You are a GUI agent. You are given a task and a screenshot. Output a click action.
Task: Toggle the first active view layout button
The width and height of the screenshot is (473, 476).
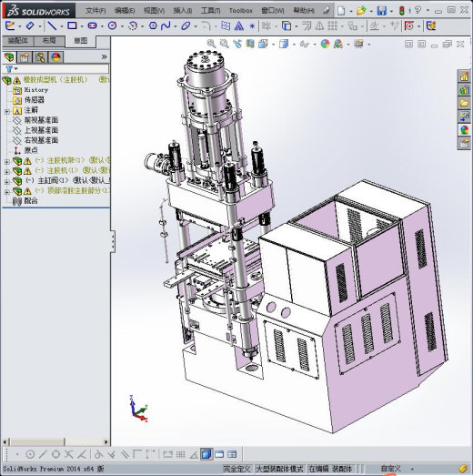click(x=206, y=454)
